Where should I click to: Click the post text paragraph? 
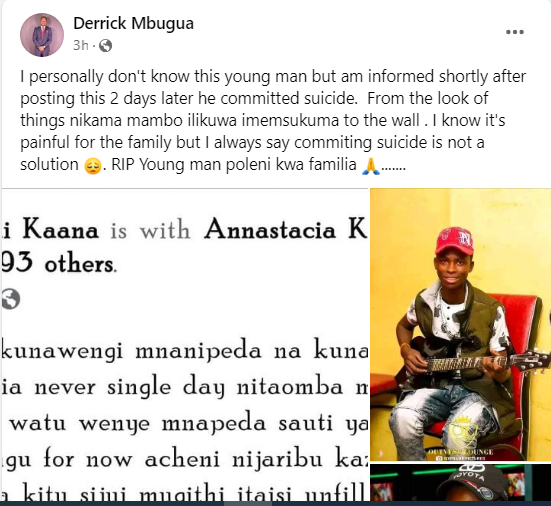(x=273, y=121)
